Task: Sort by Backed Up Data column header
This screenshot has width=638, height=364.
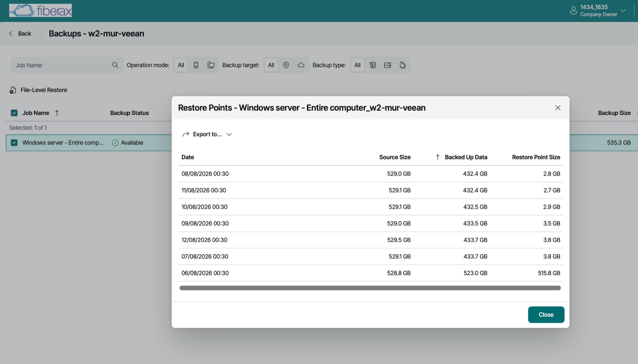Action: [466, 157]
